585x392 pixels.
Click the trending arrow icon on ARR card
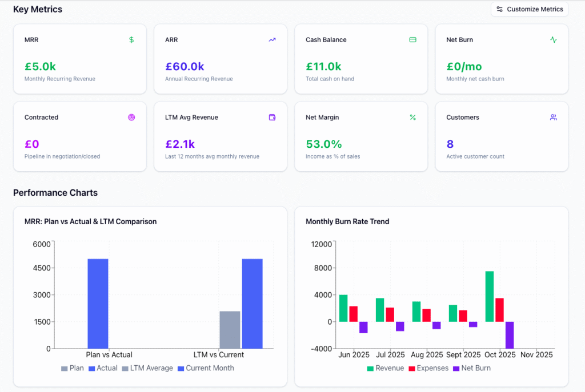(272, 40)
